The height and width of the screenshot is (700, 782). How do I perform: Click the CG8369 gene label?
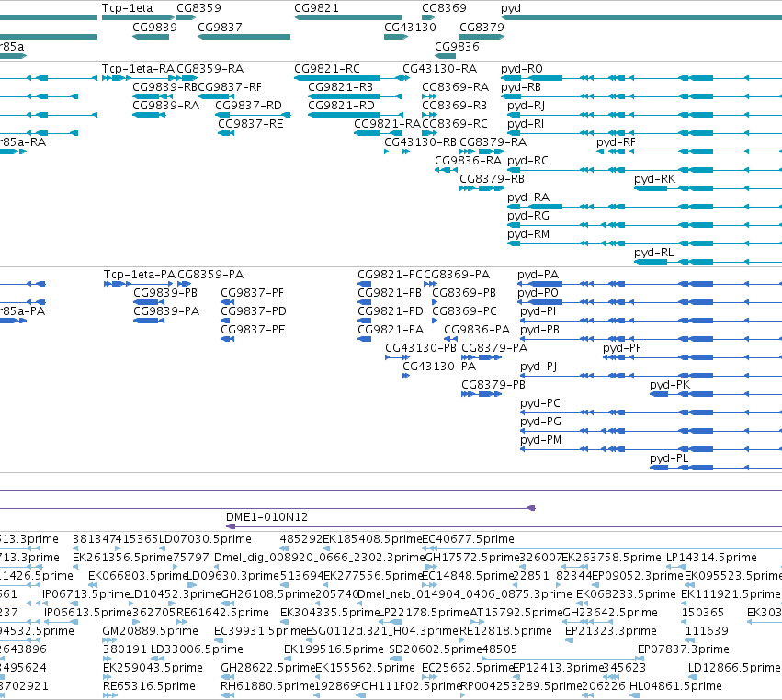pyautogui.click(x=444, y=8)
